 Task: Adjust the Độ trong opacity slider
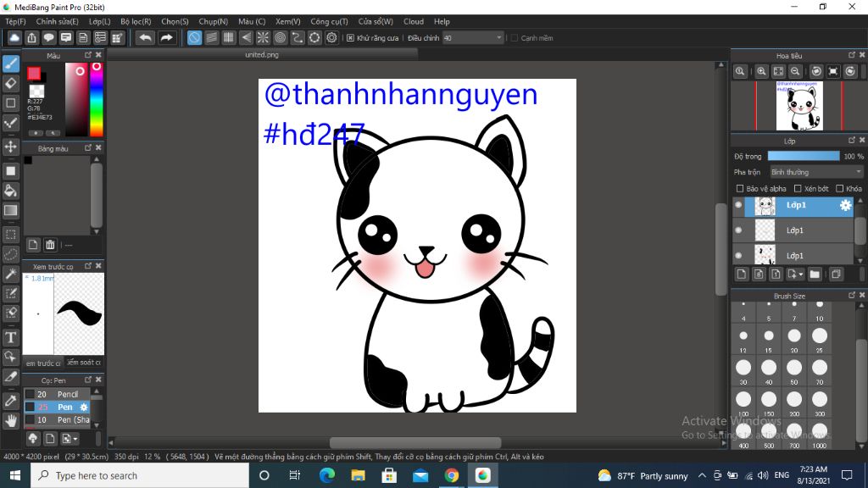[x=804, y=157]
